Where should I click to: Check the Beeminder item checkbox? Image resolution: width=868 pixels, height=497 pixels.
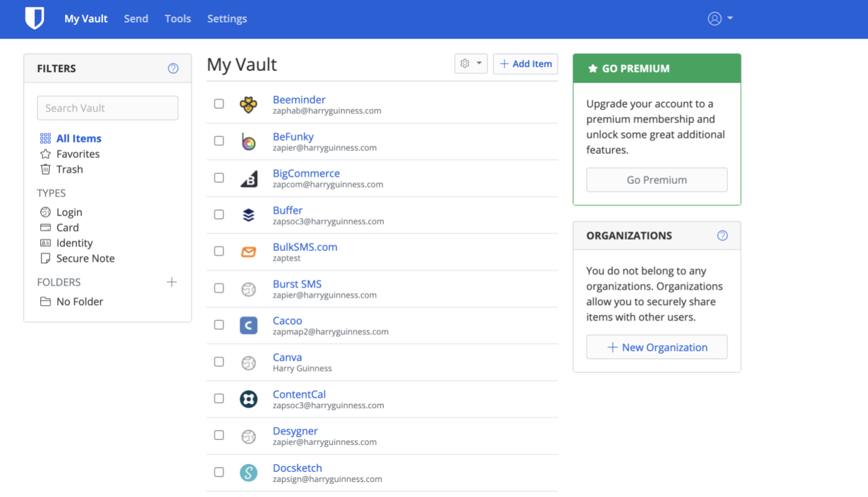pos(219,104)
